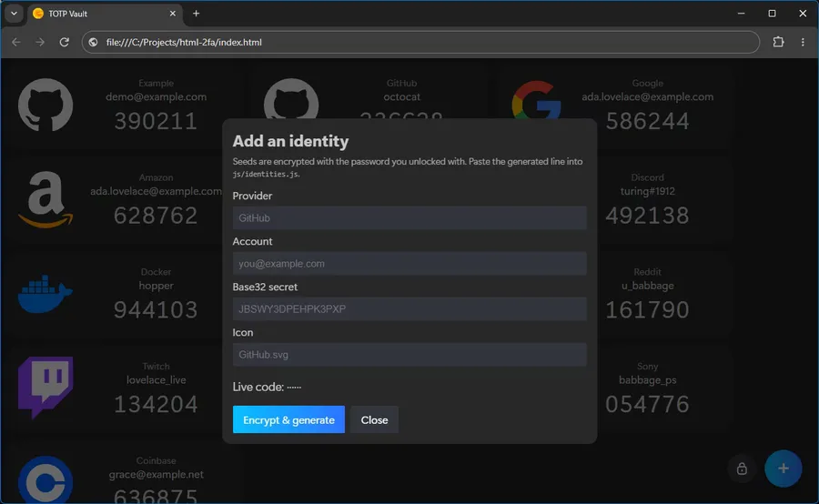
Task: Click the Coinbase logo icon
Action: pyautogui.click(x=45, y=479)
